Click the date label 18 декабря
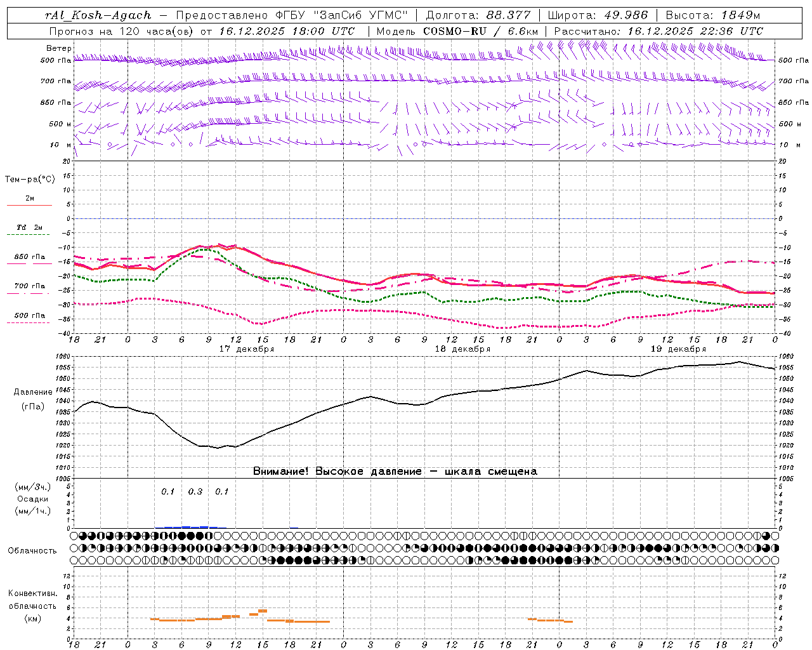Viewport: 812px width, 650px height. (462, 349)
